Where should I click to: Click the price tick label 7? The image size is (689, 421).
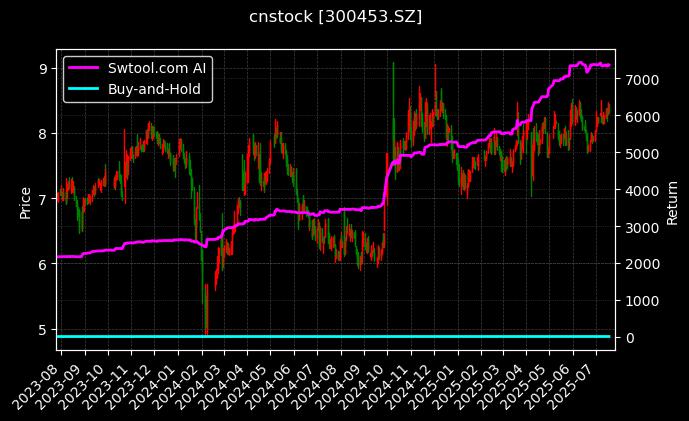[x=43, y=199]
